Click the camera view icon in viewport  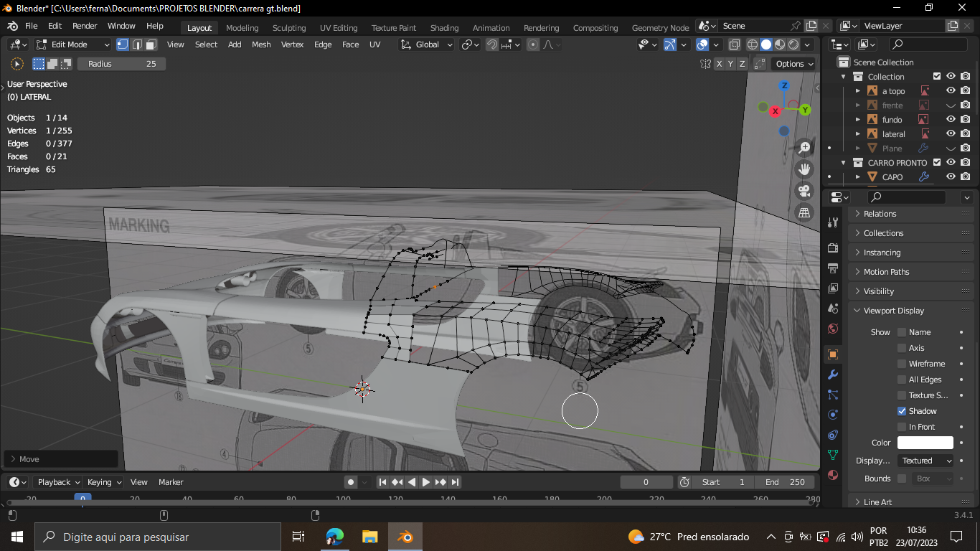coord(804,191)
